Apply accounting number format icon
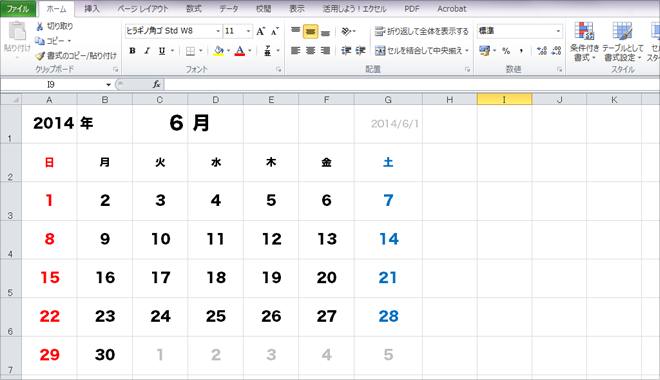The image size is (660, 380). (x=484, y=50)
